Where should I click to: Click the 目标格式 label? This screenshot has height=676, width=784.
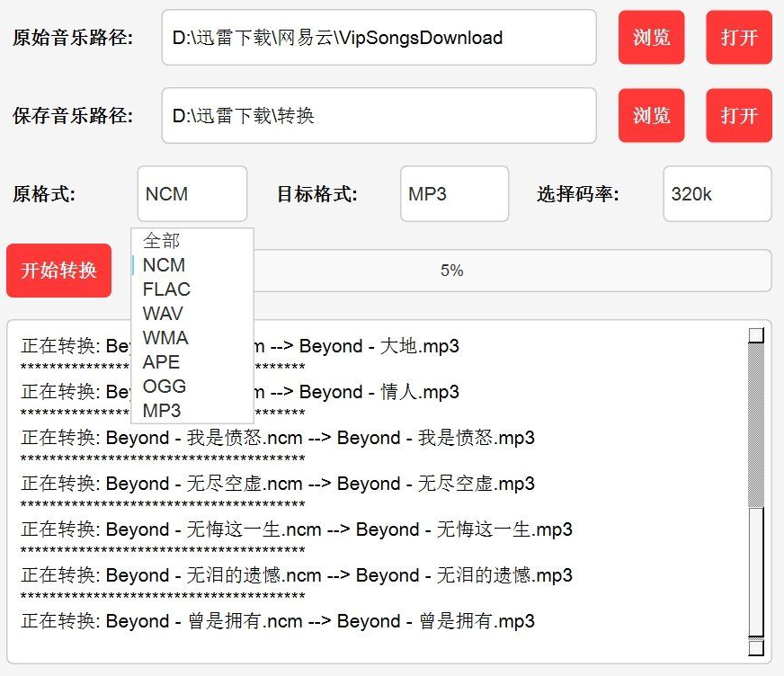point(317,194)
